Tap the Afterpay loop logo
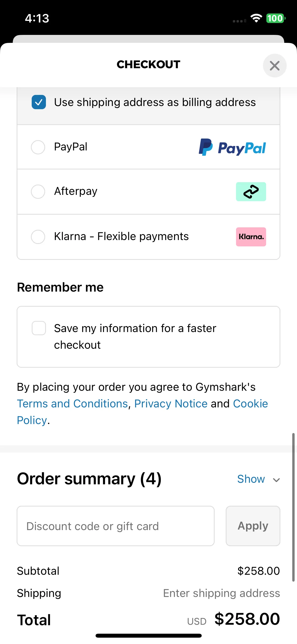Viewport: 297px width, 644px height. click(x=251, y=192)
